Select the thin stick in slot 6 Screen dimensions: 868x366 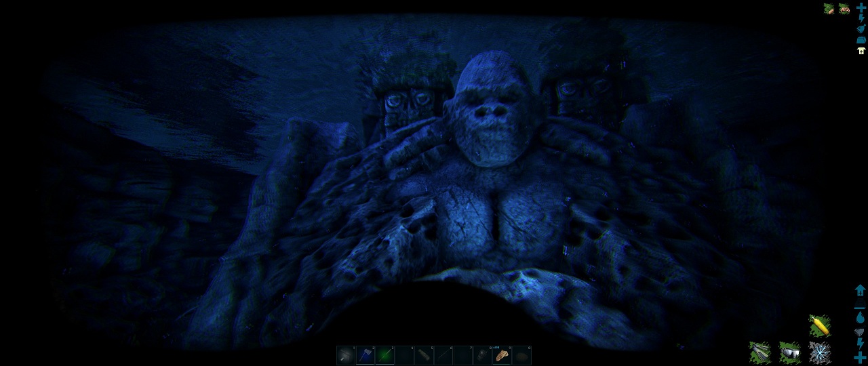point(443,355)
